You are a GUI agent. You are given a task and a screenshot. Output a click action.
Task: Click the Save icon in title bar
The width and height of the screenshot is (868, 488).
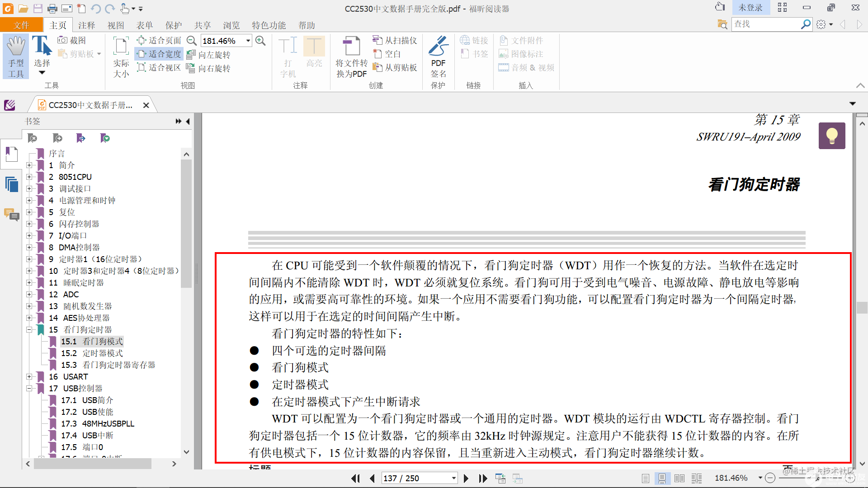[x=38, y=8]
